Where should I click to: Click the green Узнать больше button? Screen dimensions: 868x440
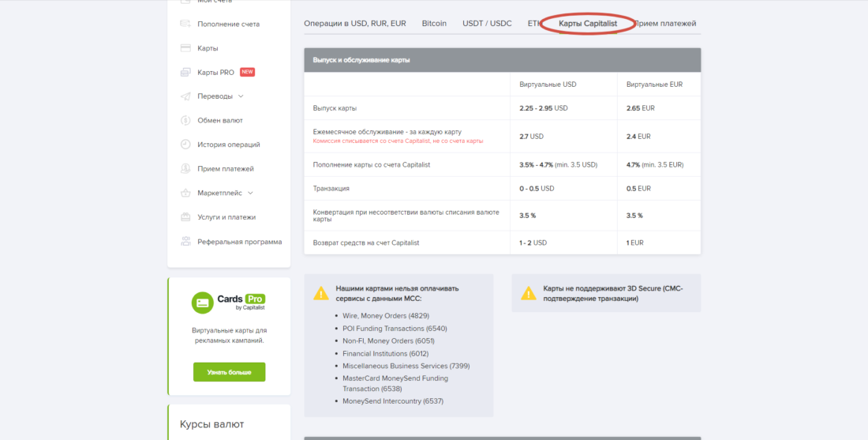coord(229,372)
